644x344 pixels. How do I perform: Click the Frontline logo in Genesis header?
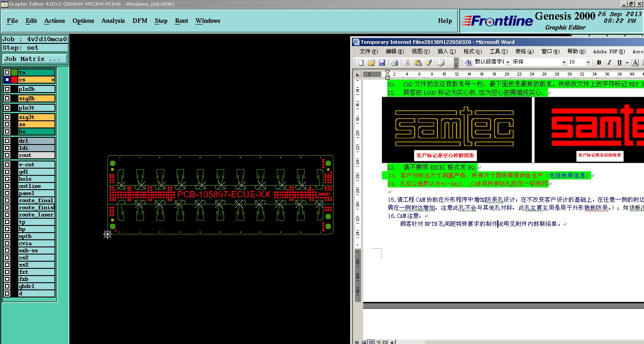pyautogui.click(x=497, y=21)
